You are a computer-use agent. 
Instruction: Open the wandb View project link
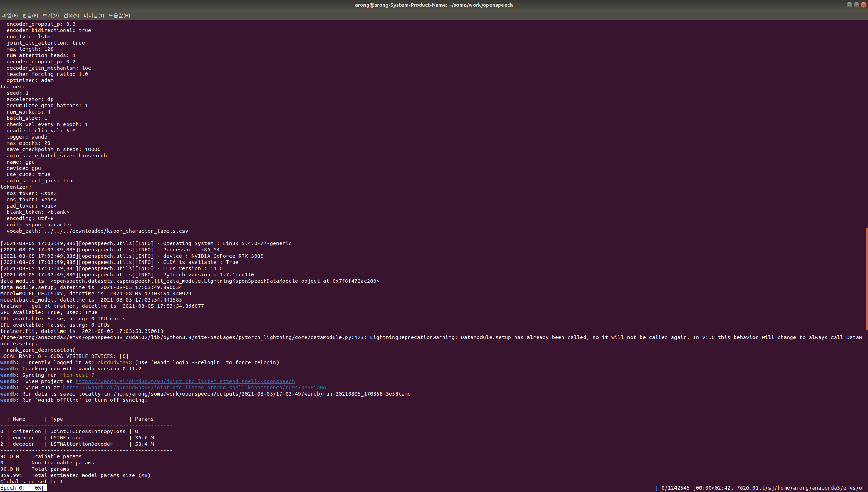tap(185, 381)
